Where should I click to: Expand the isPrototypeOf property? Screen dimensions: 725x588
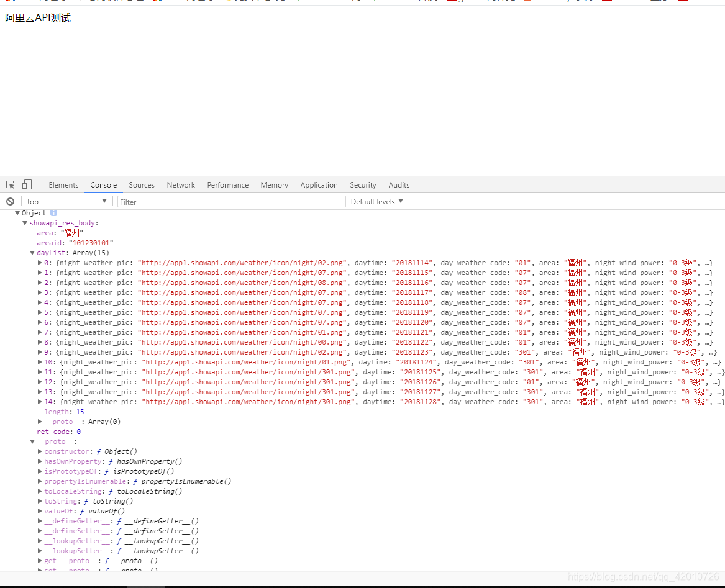(40, 471)
